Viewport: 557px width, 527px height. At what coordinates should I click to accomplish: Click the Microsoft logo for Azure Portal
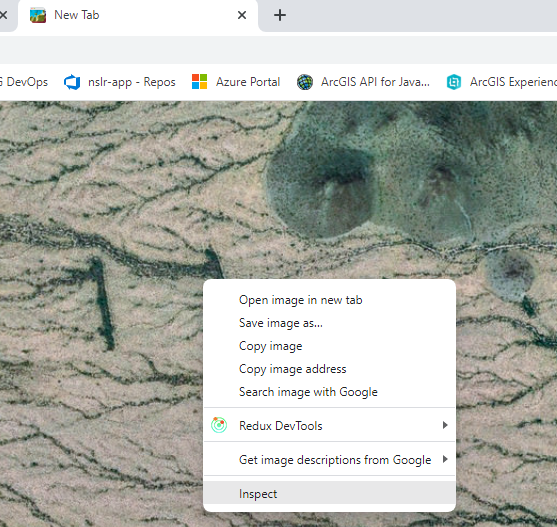(x=199, y=82)
